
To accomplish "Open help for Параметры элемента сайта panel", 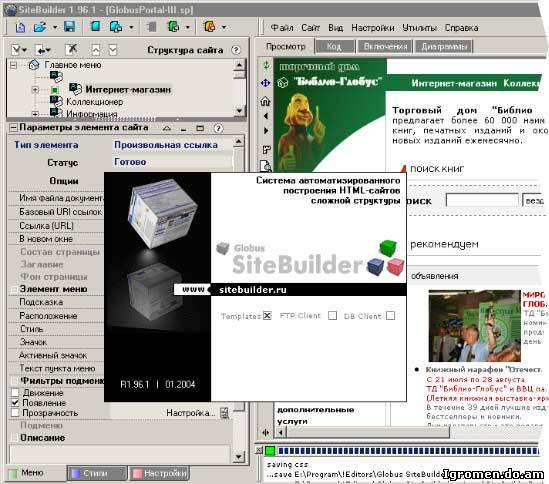I will point(218,128).
